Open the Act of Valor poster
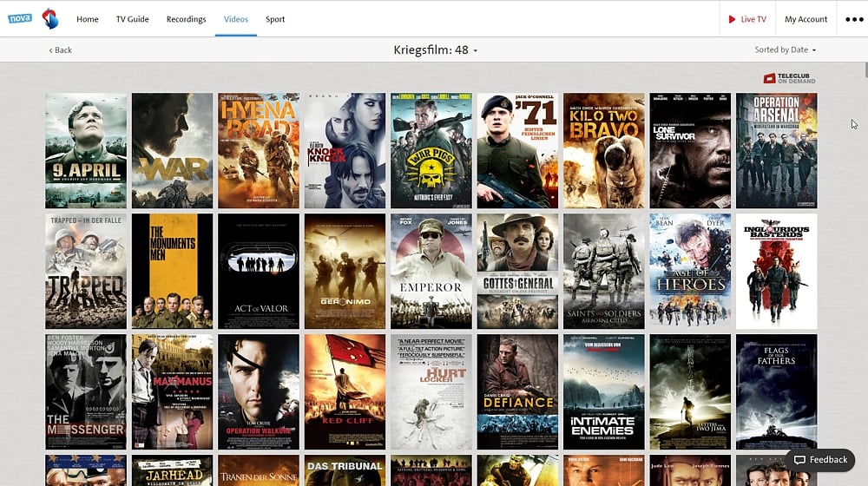The height and width of the screenshot is (486, 868). pyautogui.click(x=259, y=272)
